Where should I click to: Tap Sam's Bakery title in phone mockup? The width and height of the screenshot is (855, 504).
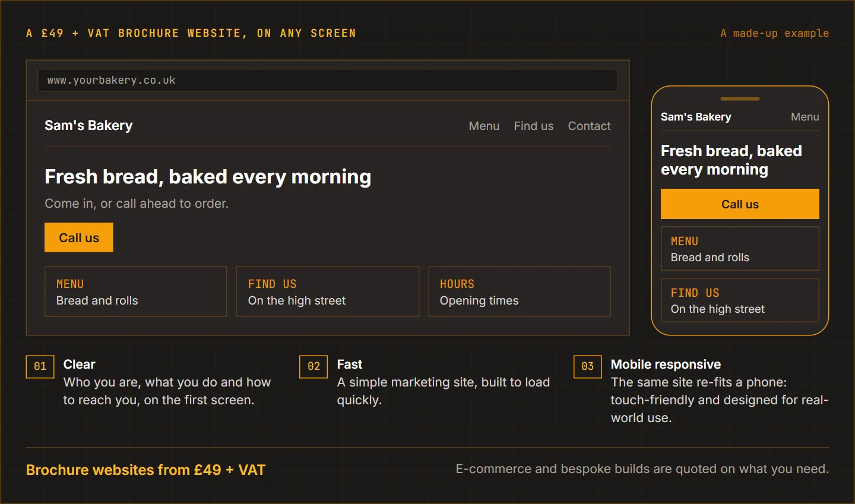696,117
